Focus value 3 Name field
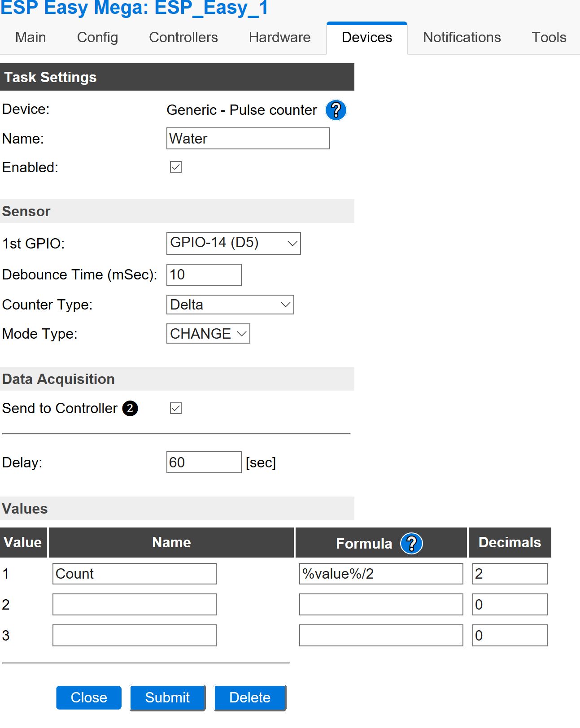 [x=135, y=636]
